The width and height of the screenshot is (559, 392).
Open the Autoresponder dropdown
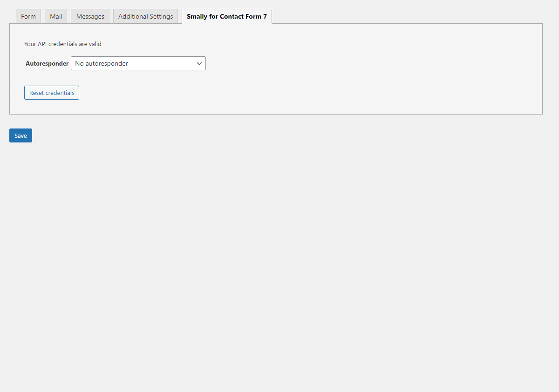[138, 63]
